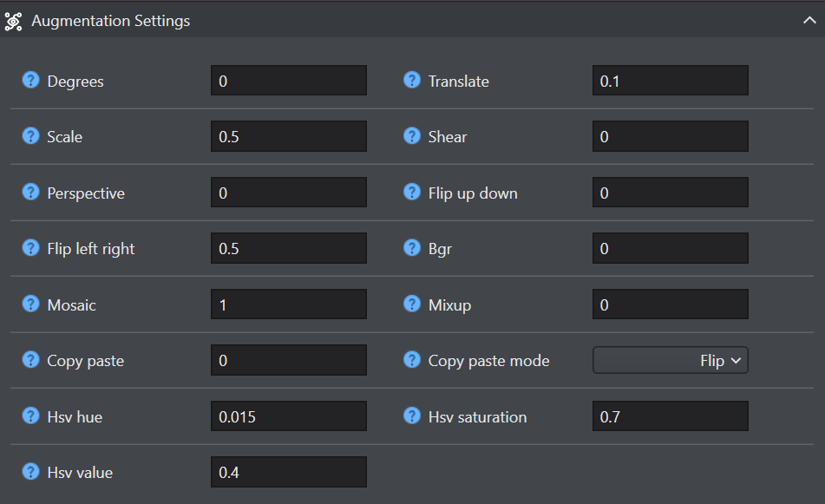Open help icon for Flip up down
Viewport: 825px width, 504px height.
(x=412, y=193)
